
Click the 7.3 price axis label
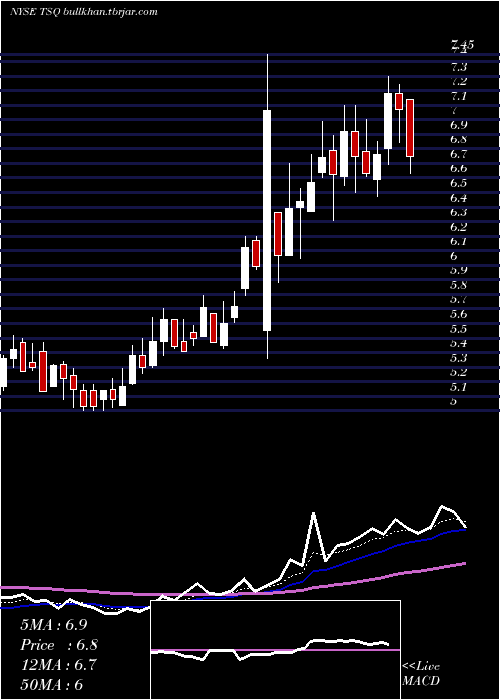pos(459,67)
